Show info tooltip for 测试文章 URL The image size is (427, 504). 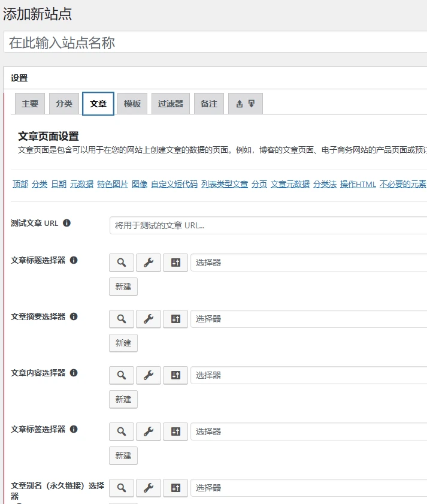(x=66, y=223)
